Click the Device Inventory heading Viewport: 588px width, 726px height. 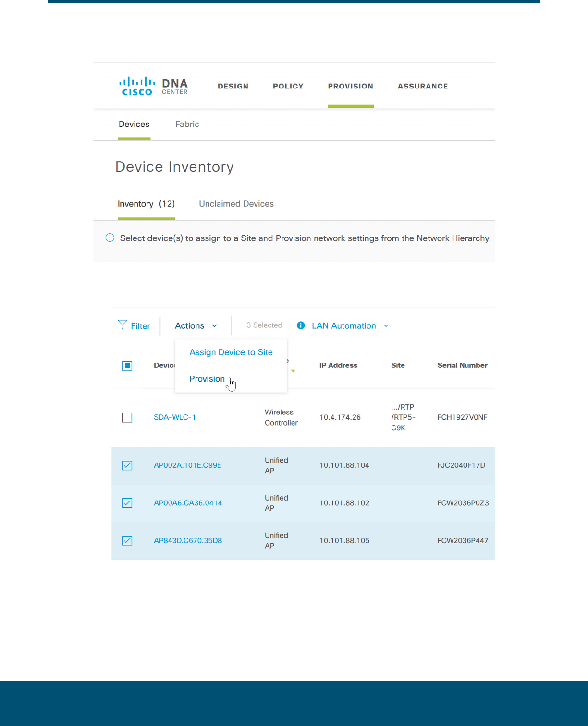pyautogui.click(x=174, y=167)
